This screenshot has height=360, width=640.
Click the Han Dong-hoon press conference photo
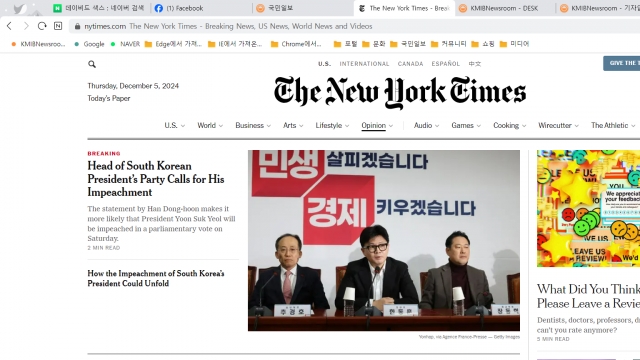[x=384, y=240]
